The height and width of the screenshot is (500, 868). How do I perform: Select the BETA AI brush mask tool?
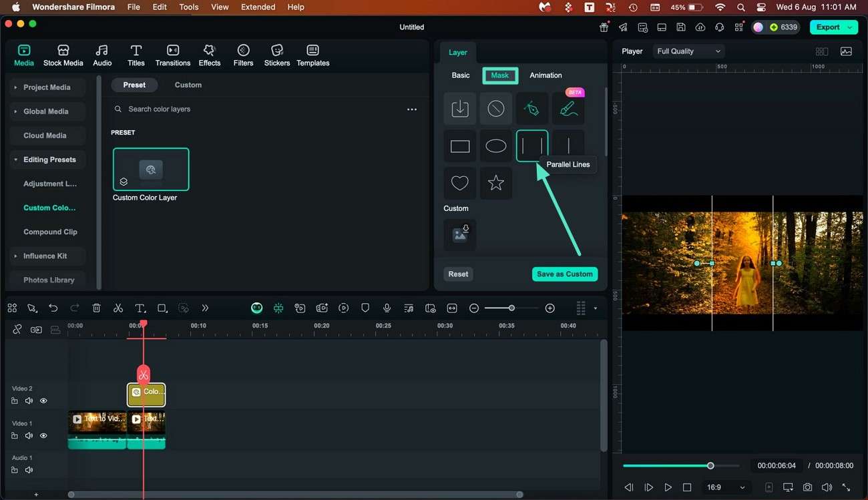[568, 108]
